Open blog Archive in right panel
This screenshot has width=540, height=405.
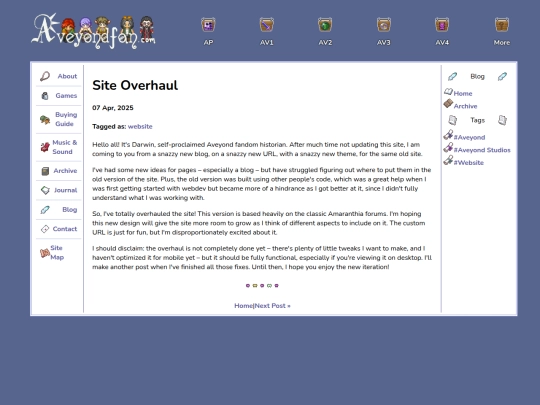[465, 106]
